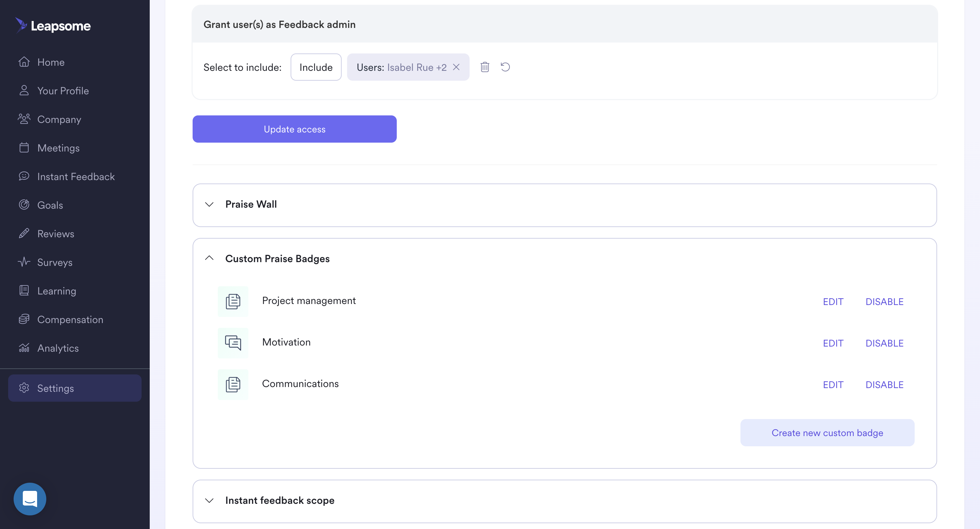Viewport: 980px width, 529px height.
Task: Click the Goals target icon
Action: coord(24,204)
